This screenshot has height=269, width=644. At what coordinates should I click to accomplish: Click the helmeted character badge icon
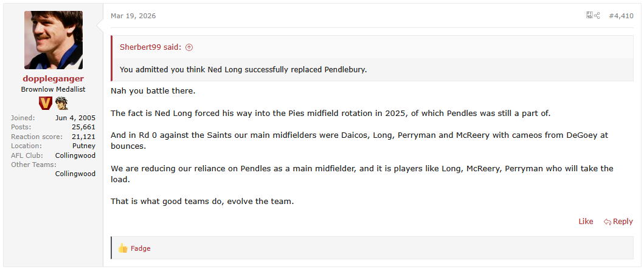pos(61,103)
